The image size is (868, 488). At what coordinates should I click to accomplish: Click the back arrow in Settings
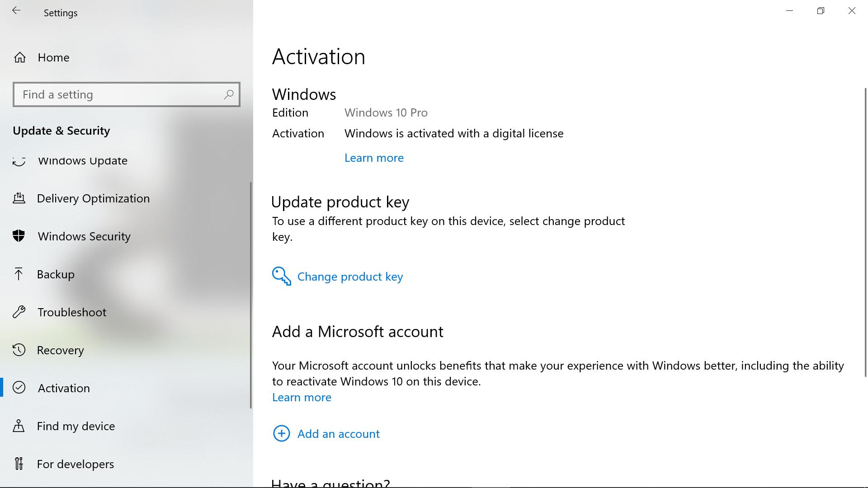tap(16, 11)
